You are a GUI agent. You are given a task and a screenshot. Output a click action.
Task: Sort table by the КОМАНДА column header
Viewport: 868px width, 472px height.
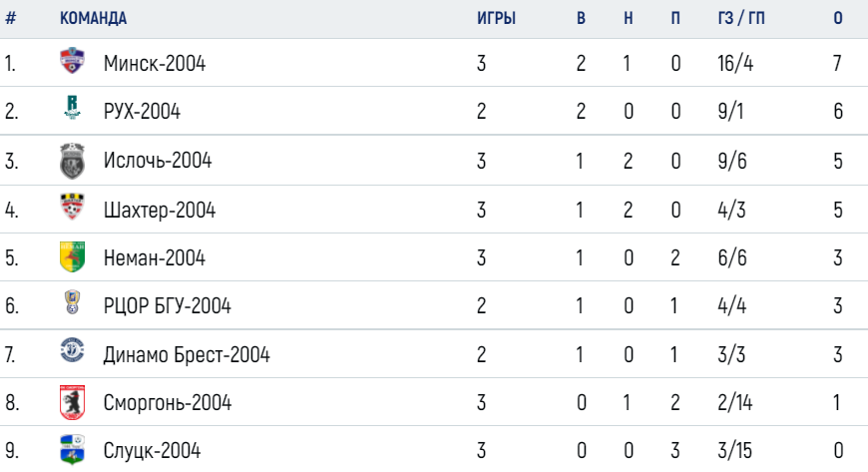point(93,18)
